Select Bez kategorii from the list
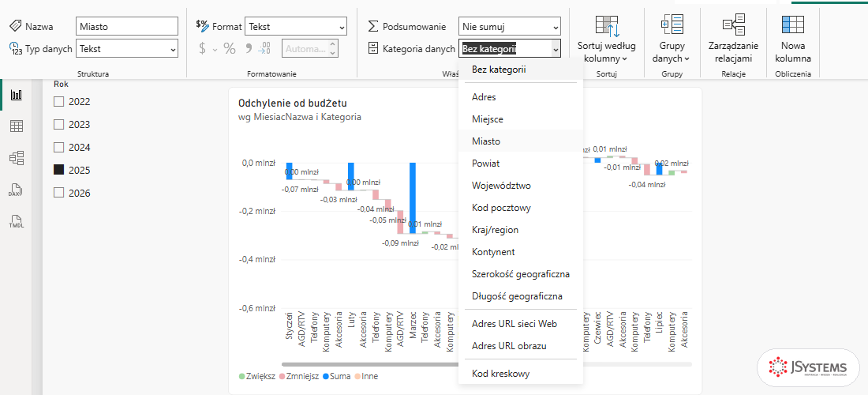The image size is (868, 395). (520, 70)
